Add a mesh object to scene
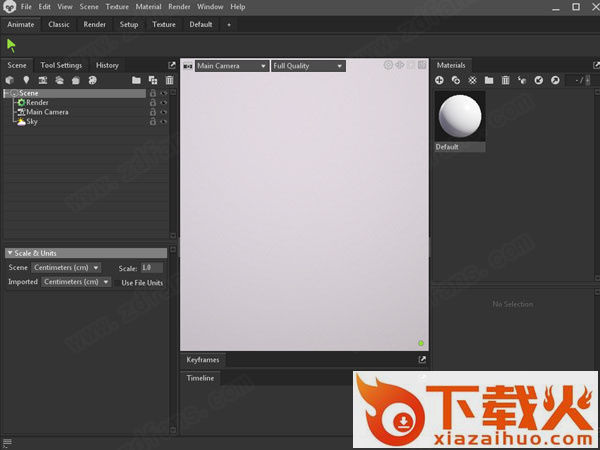Image resolution: width=600 pixels, height=450 pixels. point(10,80)
